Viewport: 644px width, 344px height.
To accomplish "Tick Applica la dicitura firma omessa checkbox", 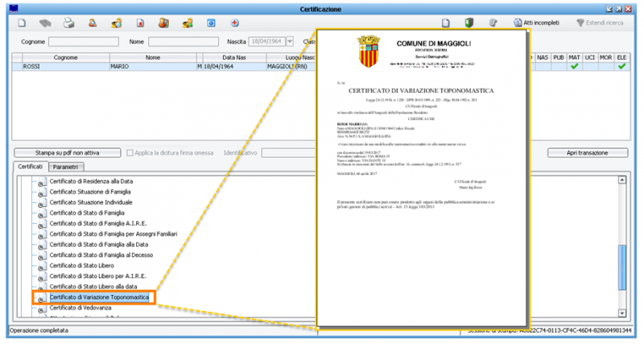I will [x=130, y=153].
